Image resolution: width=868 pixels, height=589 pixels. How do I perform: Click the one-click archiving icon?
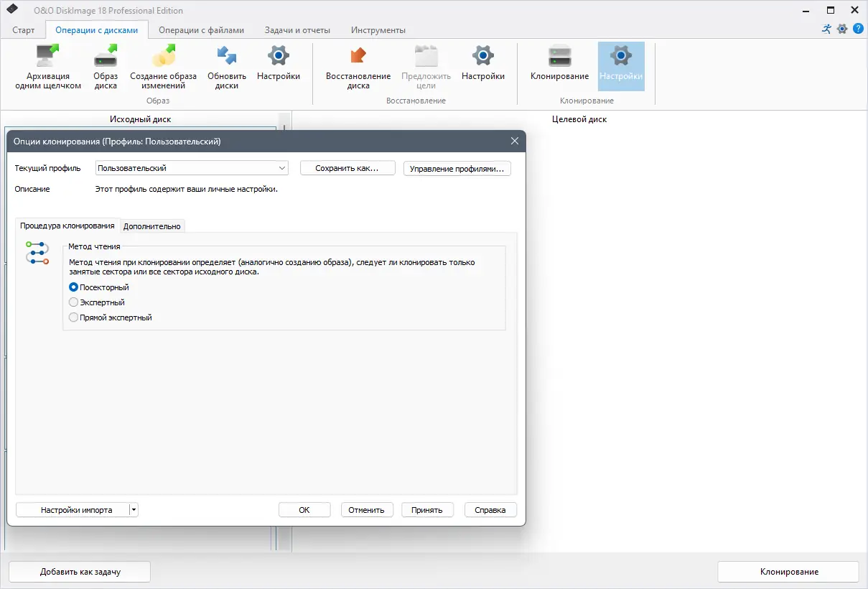coord(48,56)
